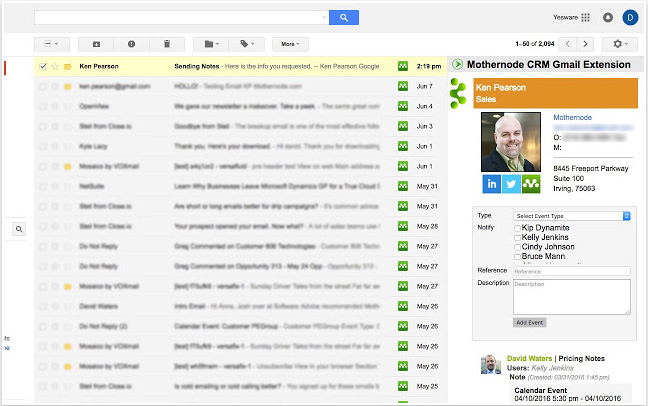Click the left sidebar search icon

tap(19, 229)
